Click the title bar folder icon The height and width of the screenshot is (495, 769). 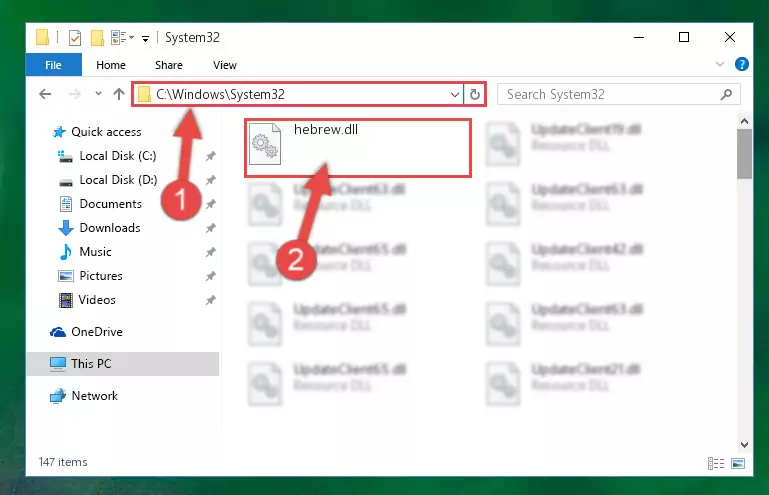tap(42, 37)
